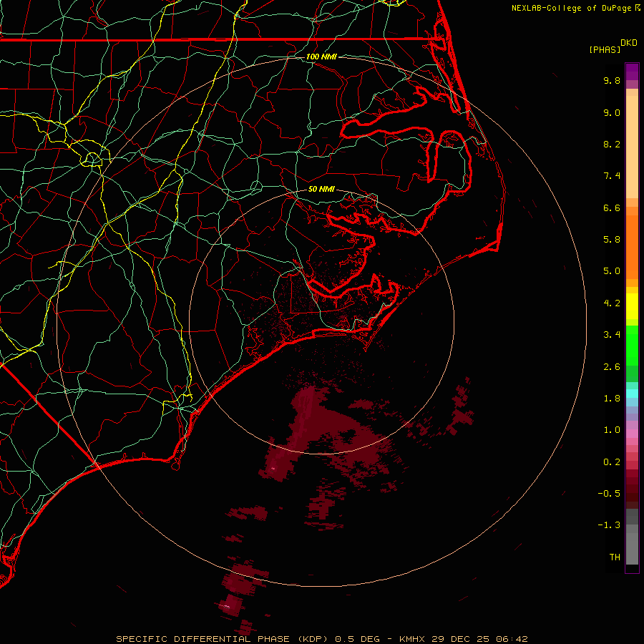
Task: Click the 9.0 value on the color scale
Action: [612, 112]
